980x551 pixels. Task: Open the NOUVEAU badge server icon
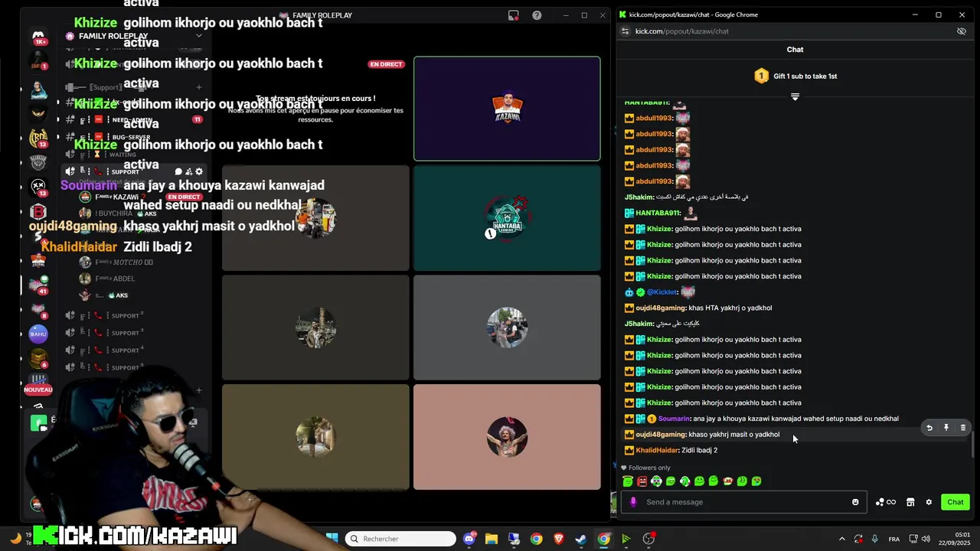[38, 381]
